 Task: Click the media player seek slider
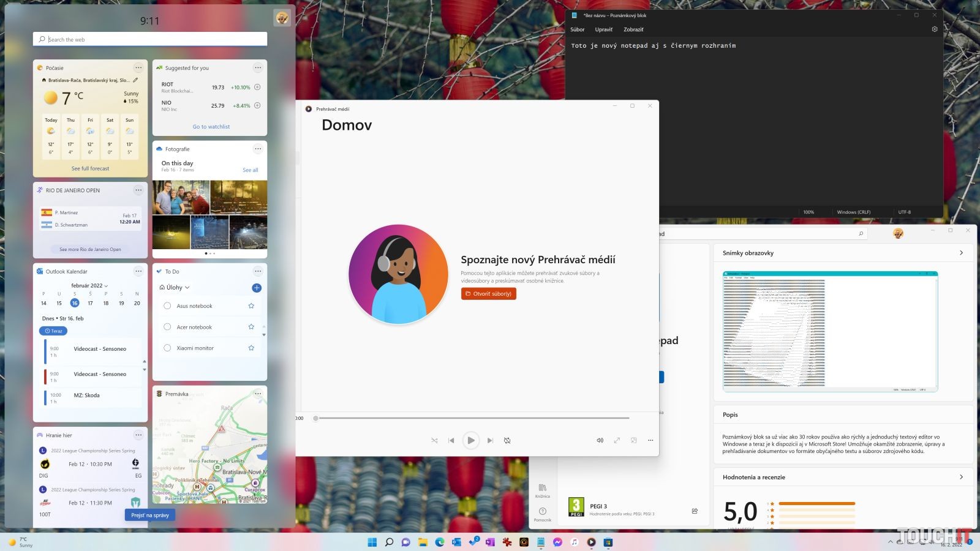click(x=472, y=418)
